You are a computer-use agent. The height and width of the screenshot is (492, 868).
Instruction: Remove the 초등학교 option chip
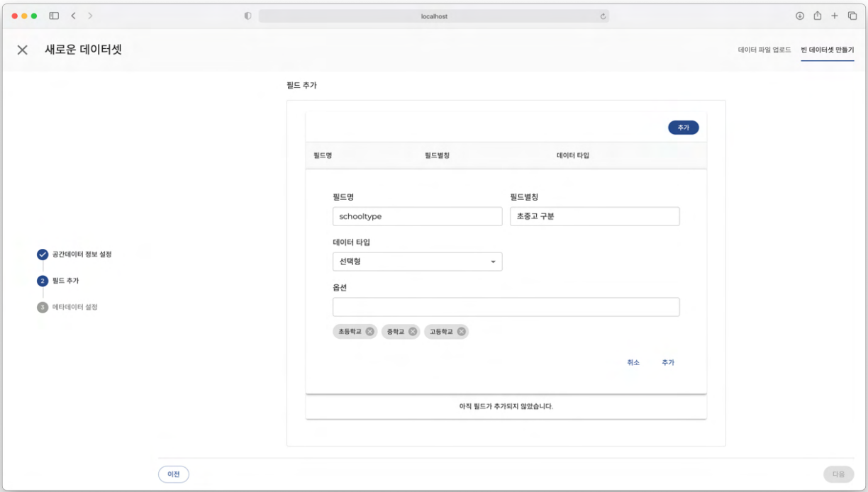pos(370,332)
